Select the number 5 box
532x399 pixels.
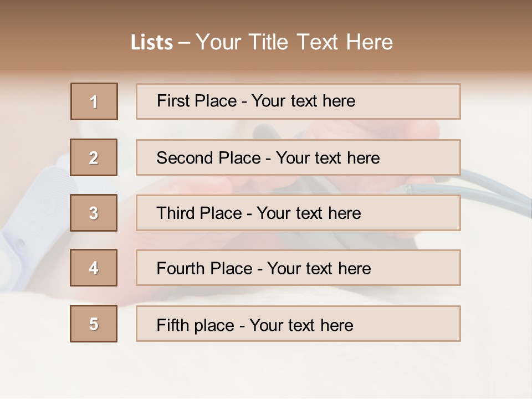pos(94,324)
